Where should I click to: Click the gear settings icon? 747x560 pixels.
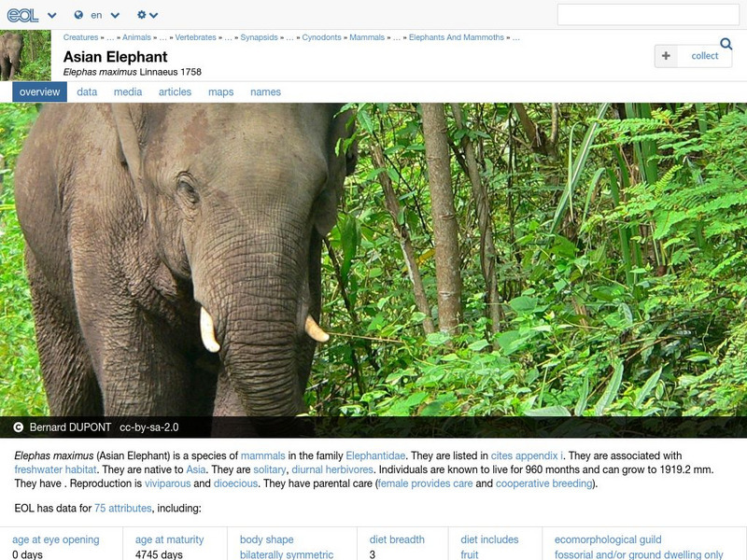point(142,15)
